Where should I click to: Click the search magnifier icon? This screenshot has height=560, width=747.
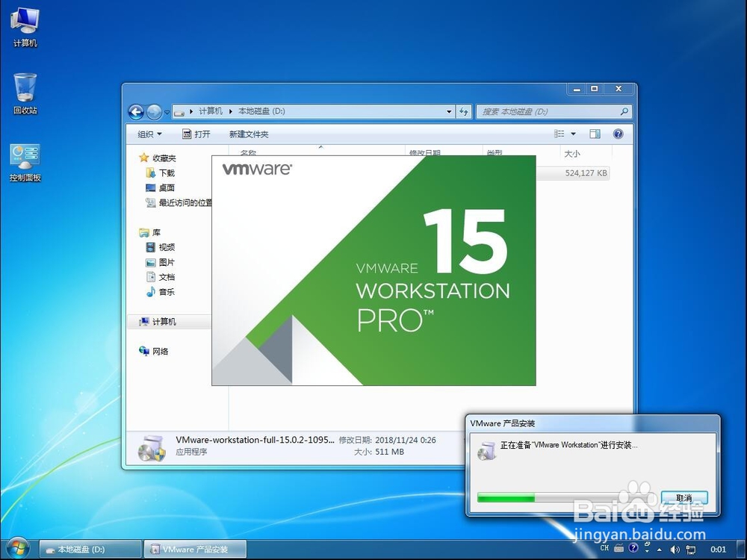(x=624, y=111)
